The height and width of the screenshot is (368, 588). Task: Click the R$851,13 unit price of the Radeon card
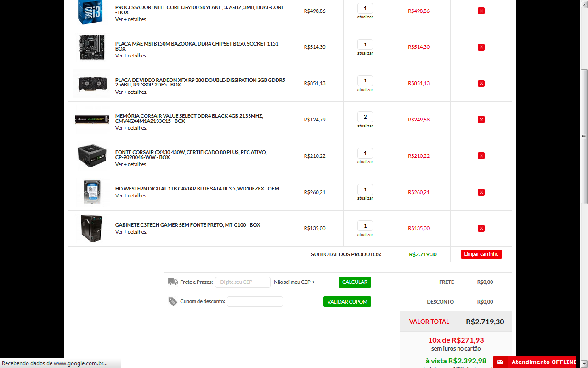[x=315, y=83]
